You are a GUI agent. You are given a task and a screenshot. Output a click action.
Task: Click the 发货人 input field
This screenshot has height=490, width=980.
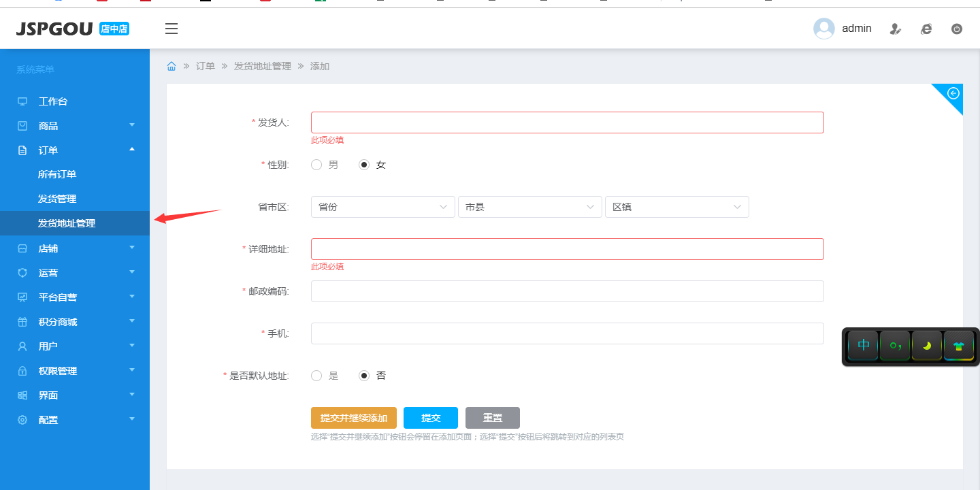pyautogui.click(x=567, y=122)
